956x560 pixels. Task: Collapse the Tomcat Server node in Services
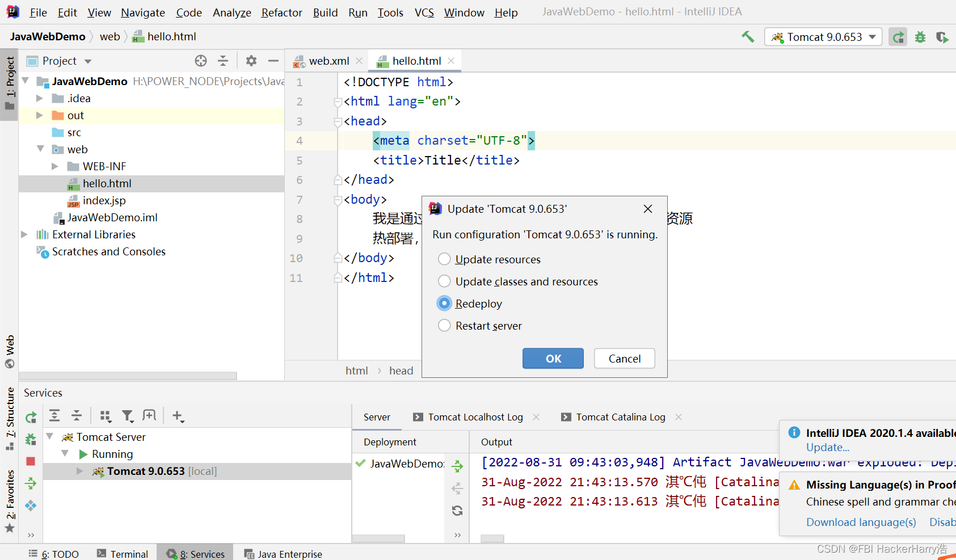click(50, 436)
